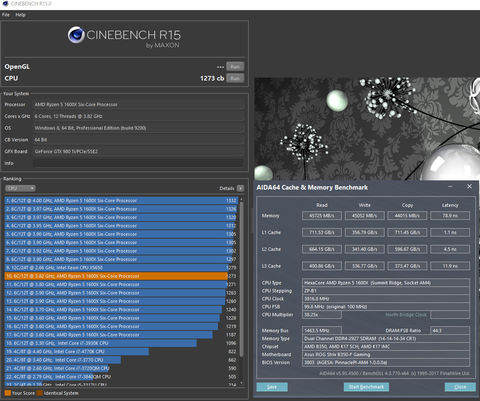The image size is (480, 401).
Task: Click the L1 Cache Read value 711.53 GB/s
Action: click(x=322, y=232)
